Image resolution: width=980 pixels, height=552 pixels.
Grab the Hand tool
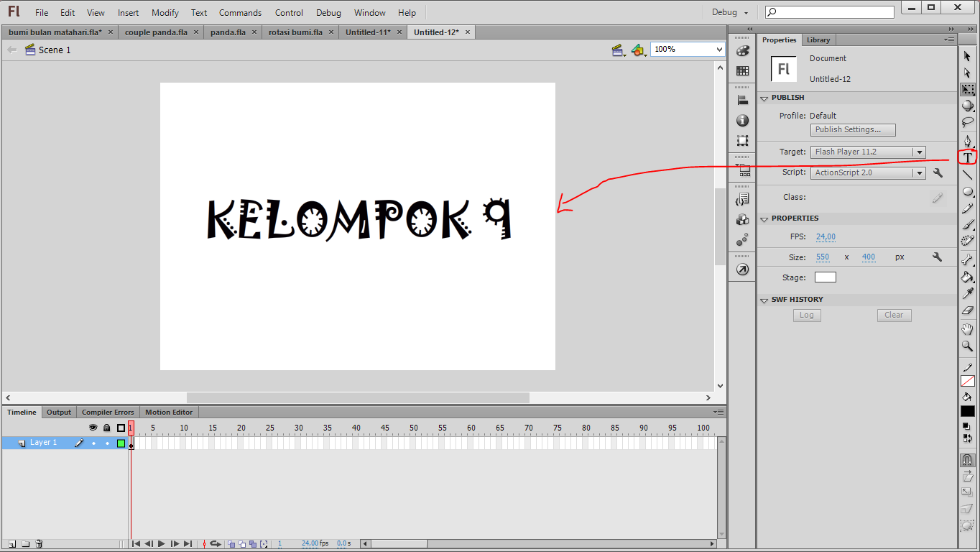[968, 328]
